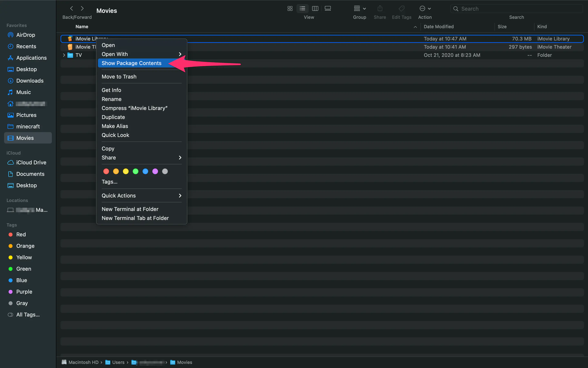Toggle sort direction arrow in header

pos(415,27)
